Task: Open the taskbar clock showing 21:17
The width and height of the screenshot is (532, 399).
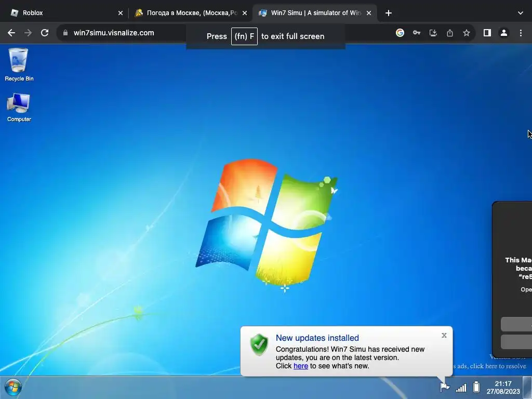Action: point(503,388)
